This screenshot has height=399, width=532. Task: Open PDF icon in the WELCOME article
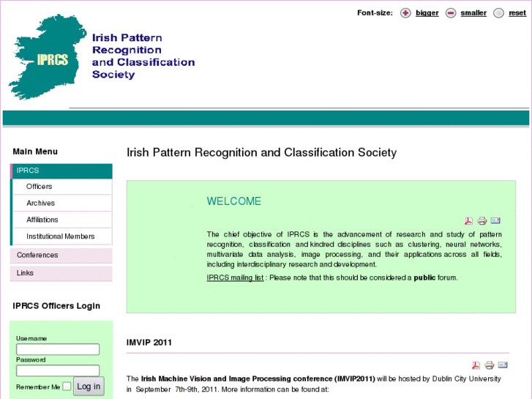pos(468,221)
